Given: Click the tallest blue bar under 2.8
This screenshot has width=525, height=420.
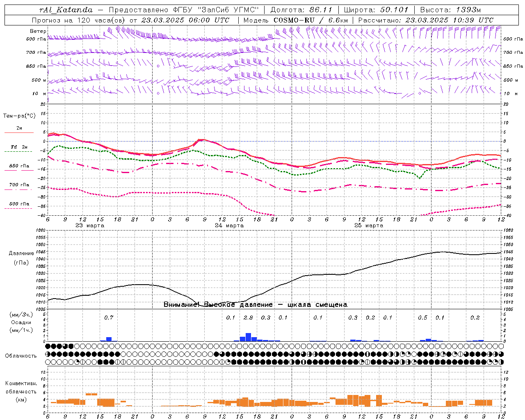Looking at the screenshot, I should click(248, 337).
